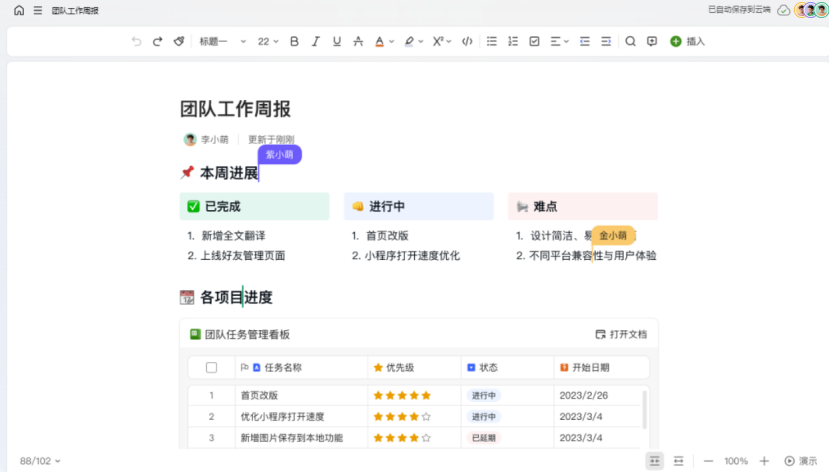Go to the home icon
Viewport: 830px width, 472px height.
[19, 10]
